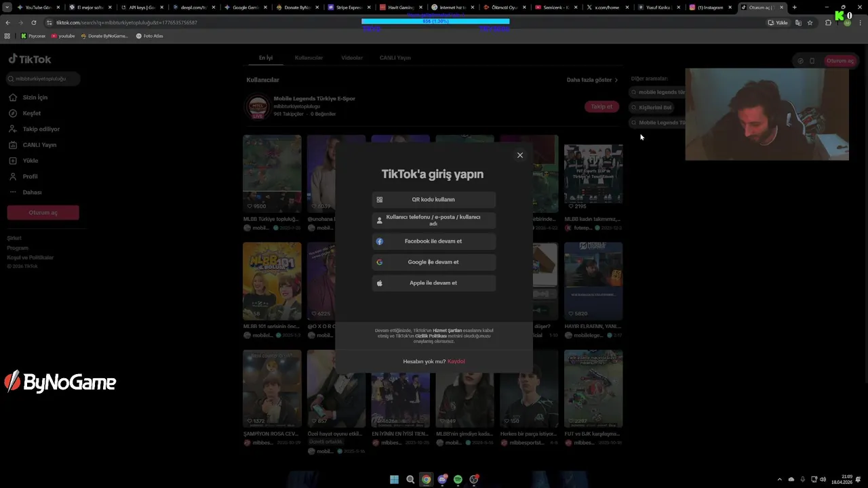The width and height of the screenshot is (868, 488).
Task: Open Keşfet in sidebar
Action: coord(31,113)
